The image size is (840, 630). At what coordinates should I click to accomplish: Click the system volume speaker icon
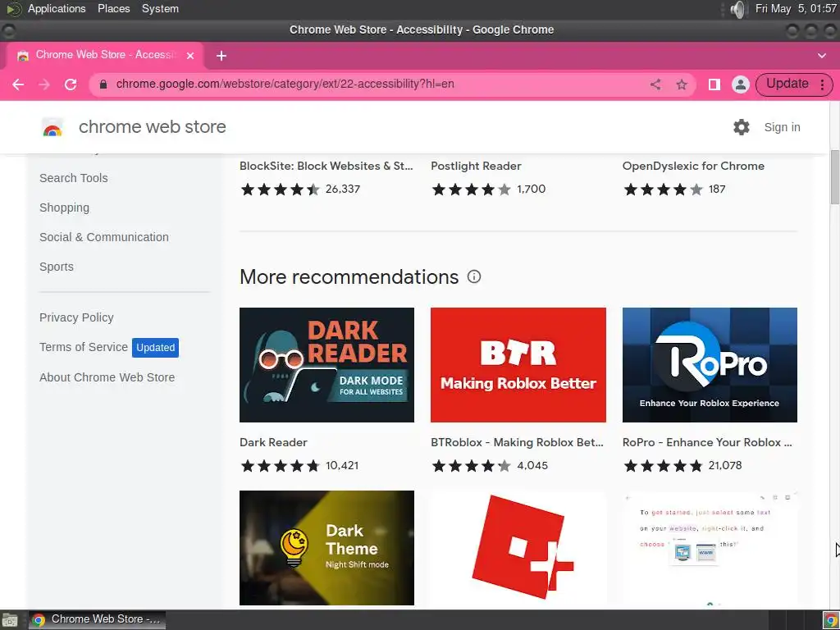pyautogui.click(x=738, y=9)
